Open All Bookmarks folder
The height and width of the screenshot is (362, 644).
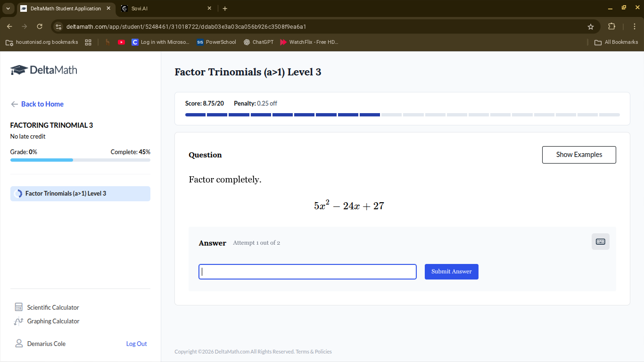point(616,42)
